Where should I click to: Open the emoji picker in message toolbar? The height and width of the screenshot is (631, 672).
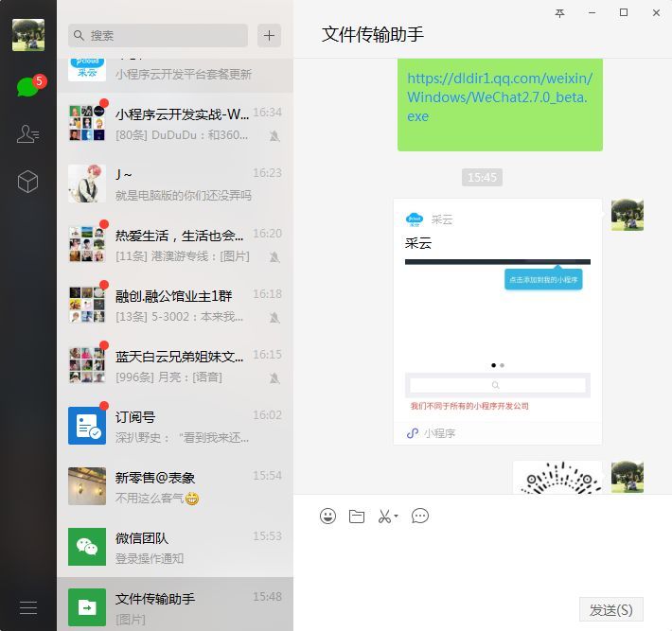327,516
